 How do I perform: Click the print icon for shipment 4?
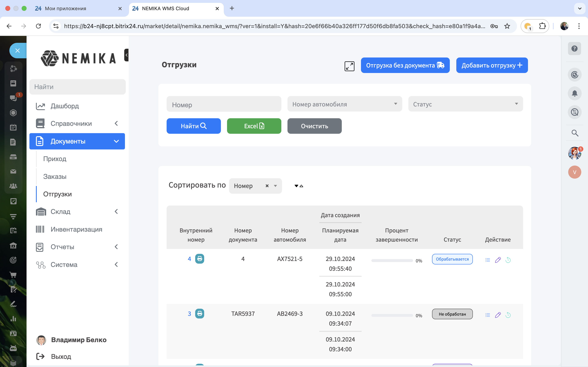[199, 259]
